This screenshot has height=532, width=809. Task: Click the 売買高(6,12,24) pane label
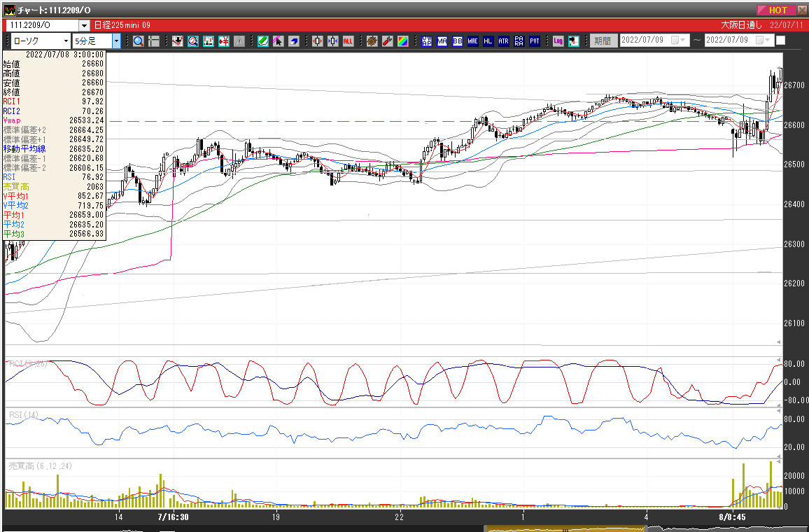41,466
